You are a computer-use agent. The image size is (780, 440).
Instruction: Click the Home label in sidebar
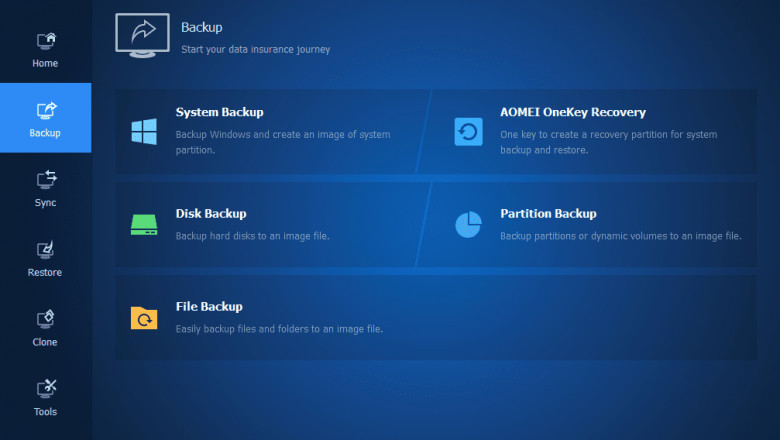45,63
